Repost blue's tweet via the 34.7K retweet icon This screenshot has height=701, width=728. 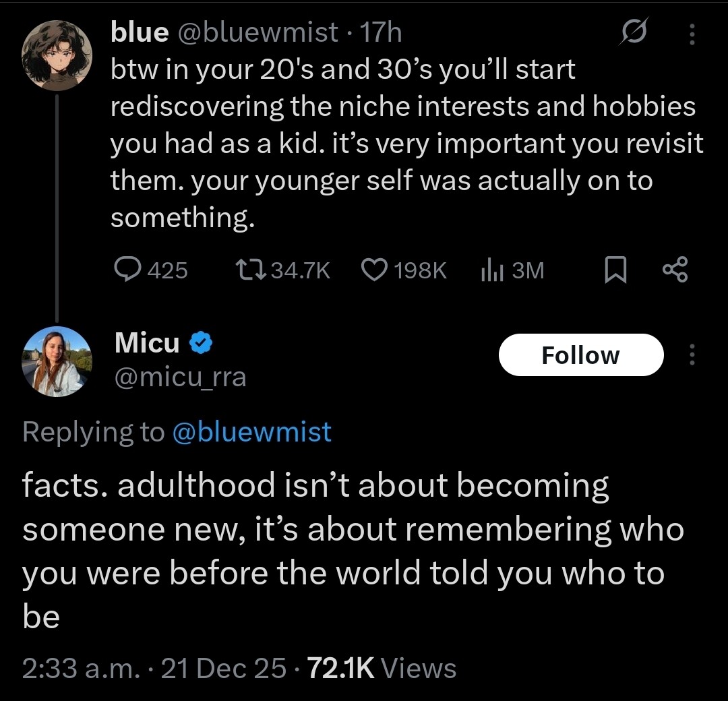click(x=252, y=270)
